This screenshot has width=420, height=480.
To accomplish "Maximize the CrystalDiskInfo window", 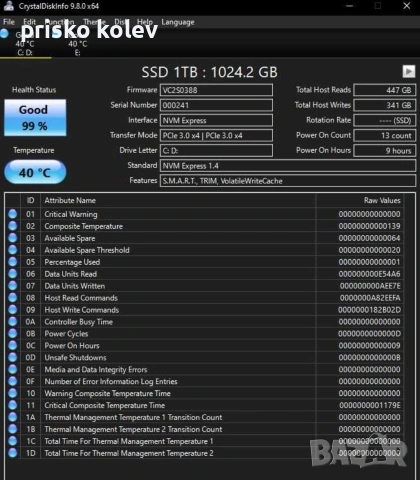I will (x=378, y=6).
